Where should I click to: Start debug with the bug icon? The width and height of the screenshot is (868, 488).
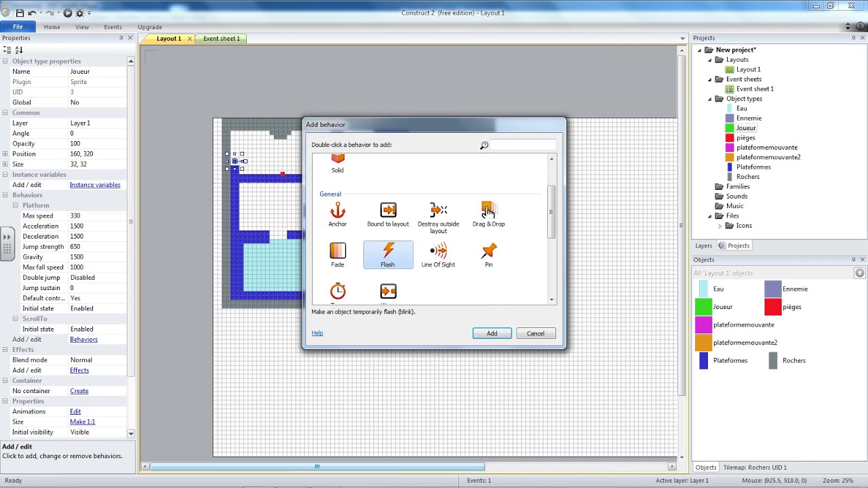(x=79, y=13)
